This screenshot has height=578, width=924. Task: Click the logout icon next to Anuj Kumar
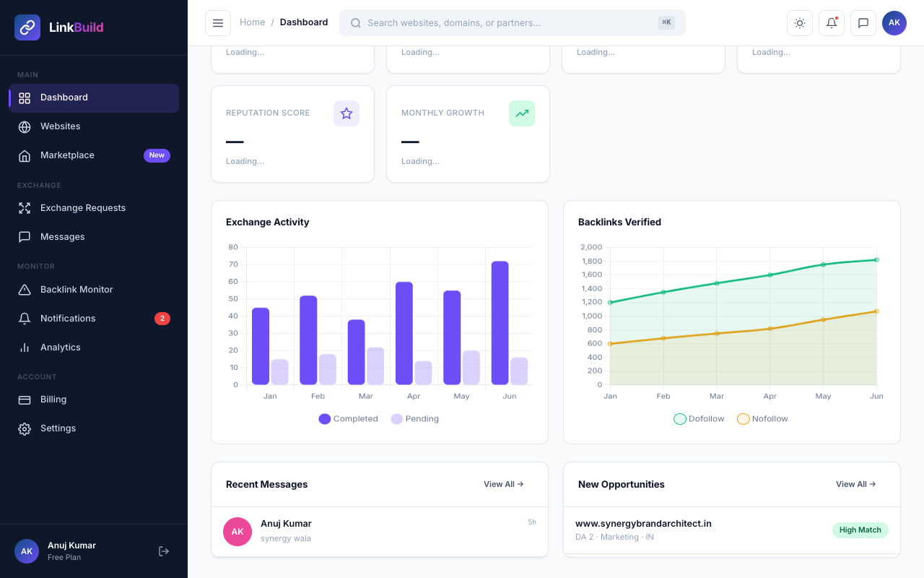pyautogui.click(x=164, y=551)
